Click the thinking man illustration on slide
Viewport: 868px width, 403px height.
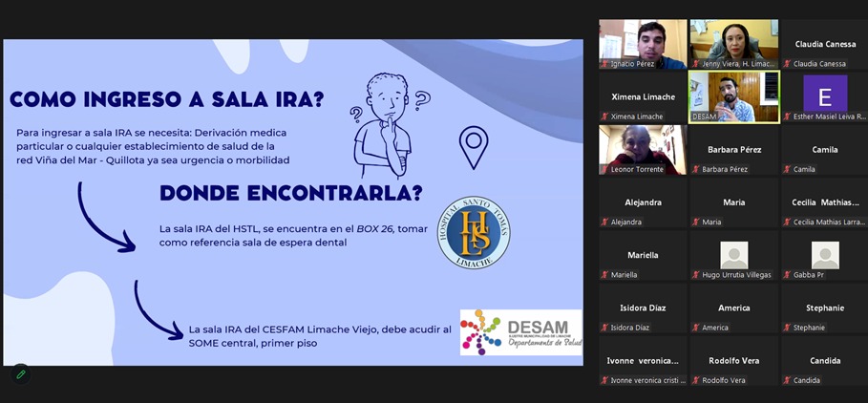[x=385, y=124]
